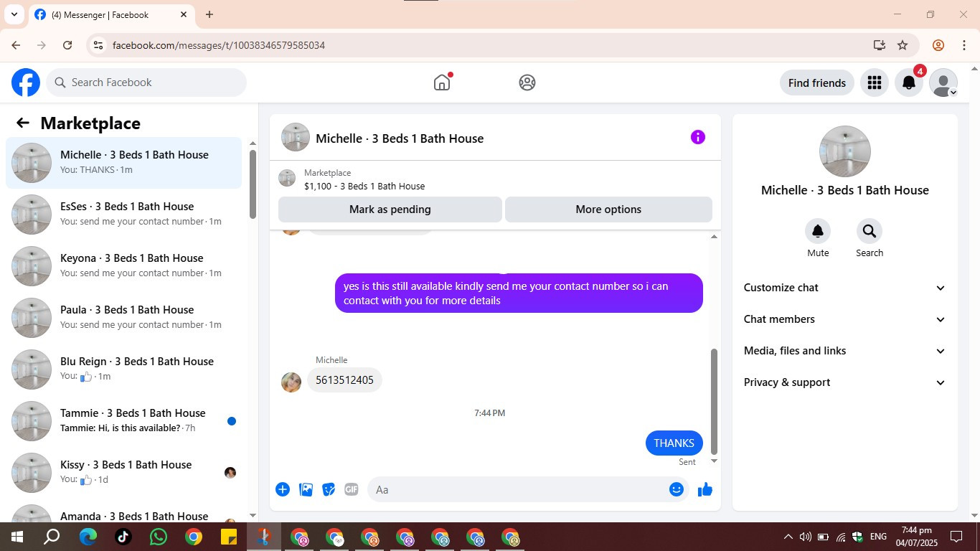980x551 pixels.
Task: Send a thumbs-up like
Action: (705, 489)
